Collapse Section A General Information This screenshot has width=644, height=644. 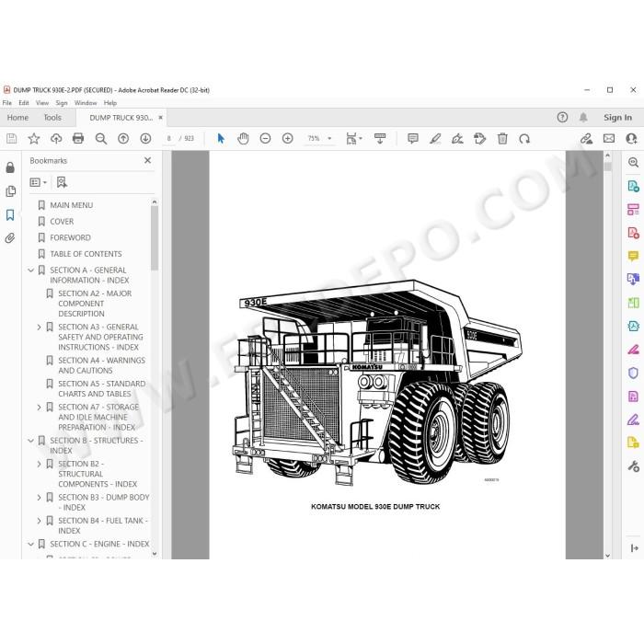pos(30,270)
